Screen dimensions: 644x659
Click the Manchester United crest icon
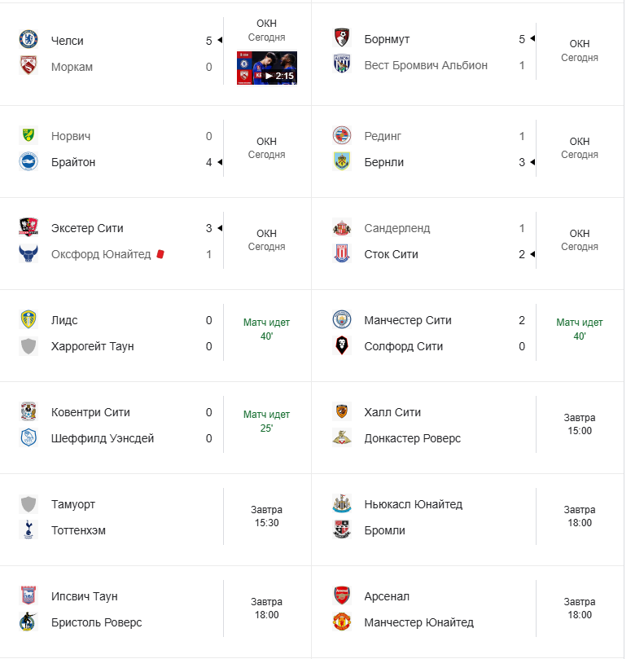click(x=342, y=622)
